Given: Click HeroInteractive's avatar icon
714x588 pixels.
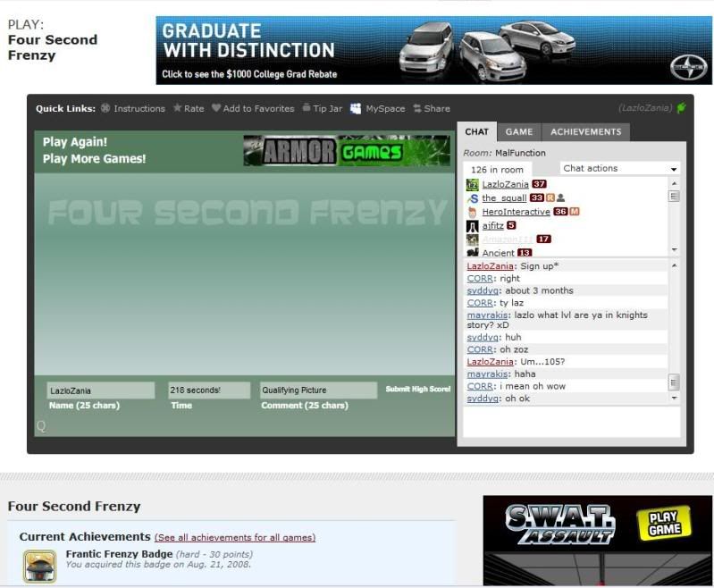Looking at the screenshot, I should (472, 213).
